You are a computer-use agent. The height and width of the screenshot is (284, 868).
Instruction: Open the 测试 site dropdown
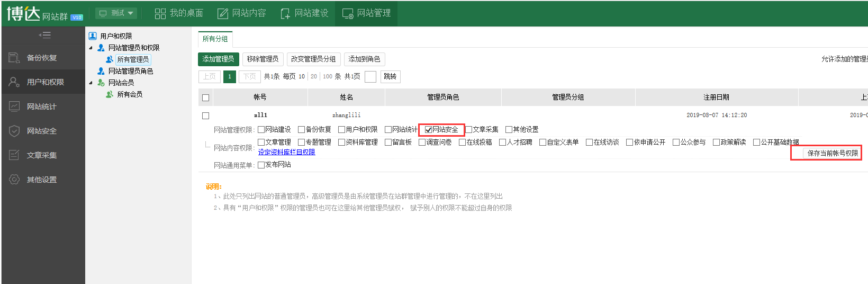[116, 13]
